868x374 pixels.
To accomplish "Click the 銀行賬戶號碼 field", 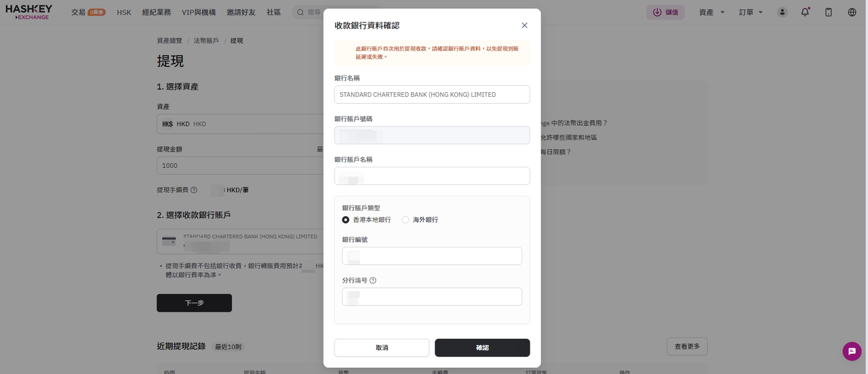I will (432, 136).
